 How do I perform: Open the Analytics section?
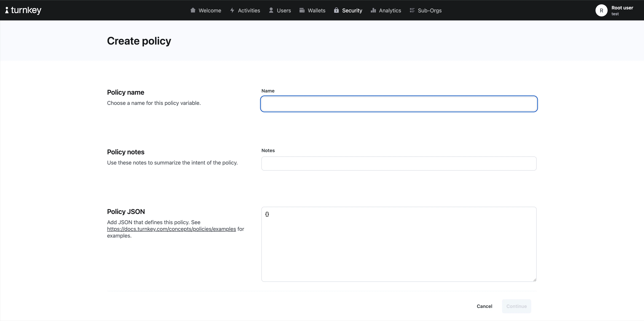pyautogui.click(x=390, y=11)
